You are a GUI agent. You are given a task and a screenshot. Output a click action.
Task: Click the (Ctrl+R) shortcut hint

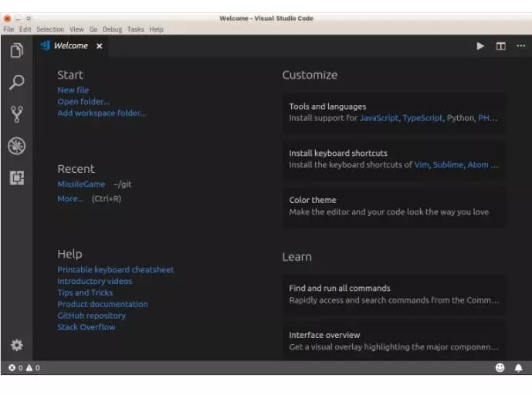107,199
